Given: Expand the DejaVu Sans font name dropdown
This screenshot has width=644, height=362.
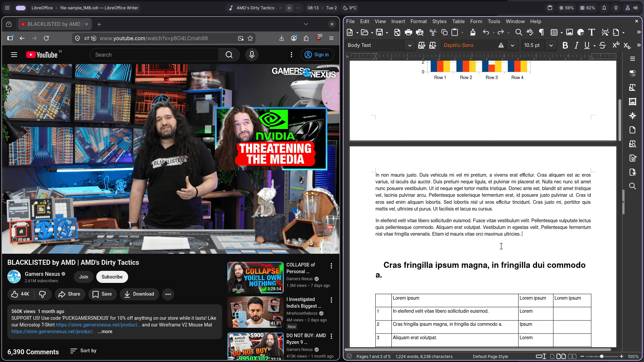Looking at the screenshot, I should tap(512, 45).
